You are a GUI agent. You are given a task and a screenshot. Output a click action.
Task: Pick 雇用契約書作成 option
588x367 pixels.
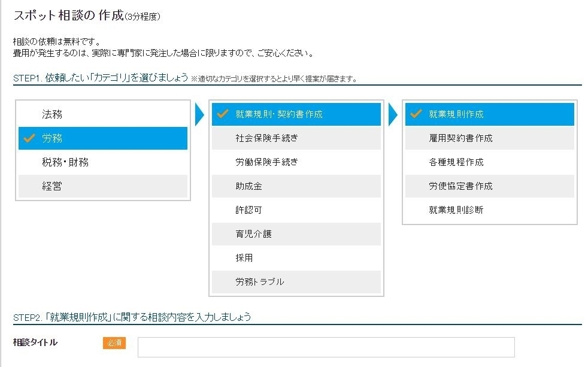[490, 138]
